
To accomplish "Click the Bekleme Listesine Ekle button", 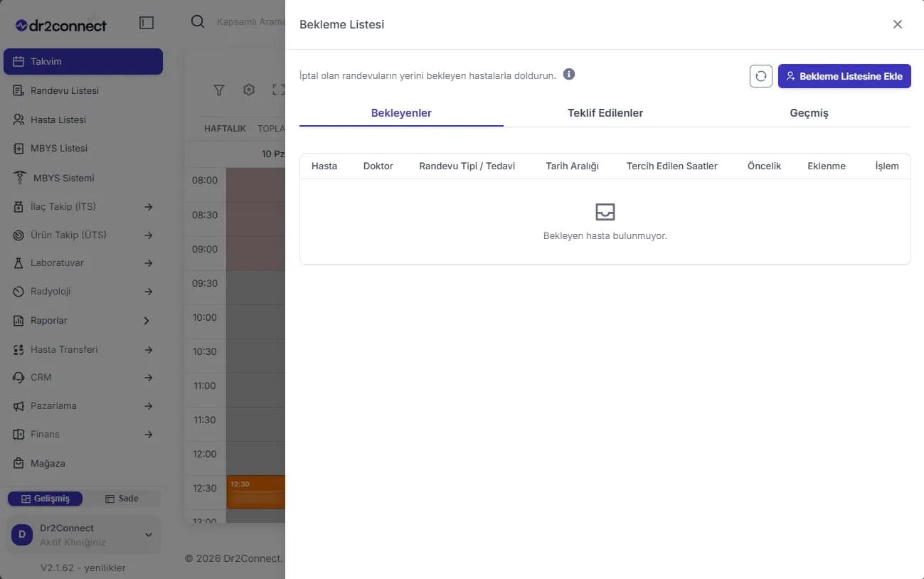I will click(844, 76).
